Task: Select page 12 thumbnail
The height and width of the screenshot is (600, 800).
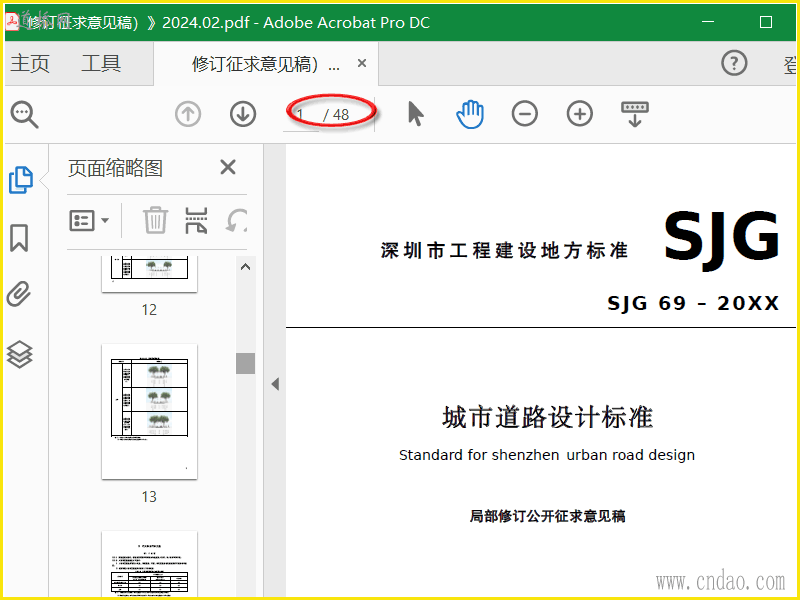Action: click(149, 274)
